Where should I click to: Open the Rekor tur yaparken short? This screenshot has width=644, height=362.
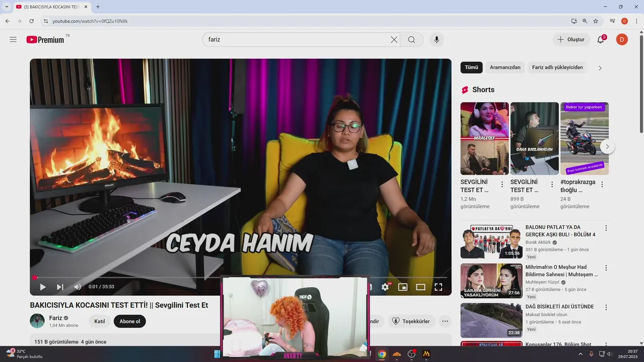585,138
